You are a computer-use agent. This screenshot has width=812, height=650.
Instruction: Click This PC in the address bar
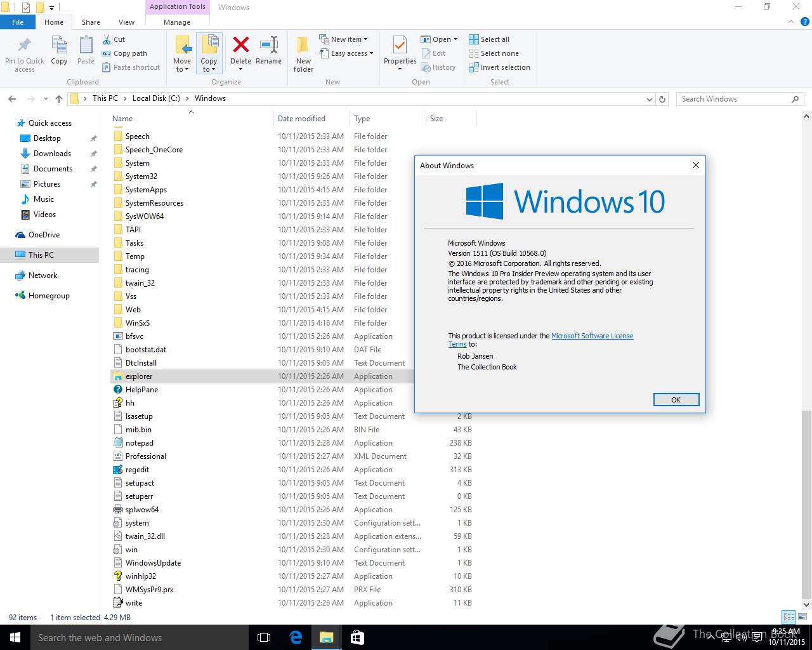(x=105, y=98)
